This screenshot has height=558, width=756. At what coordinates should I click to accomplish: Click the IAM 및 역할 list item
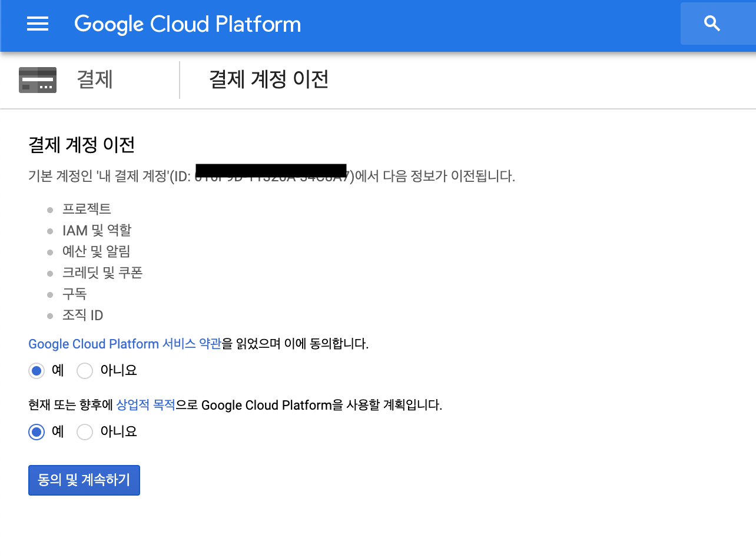[x=97, y=230]
